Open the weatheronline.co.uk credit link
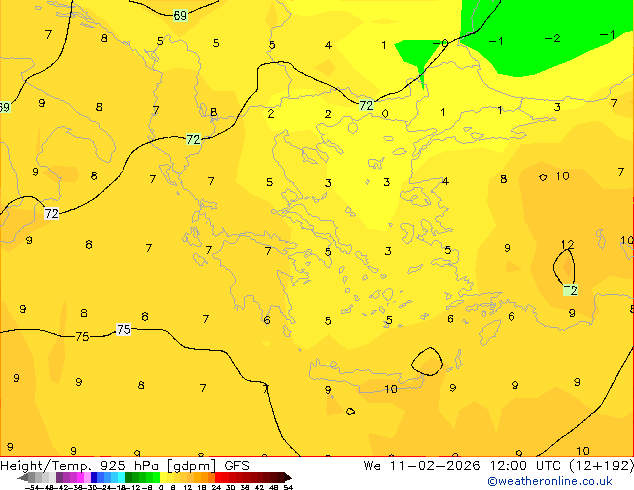This screenshot has height=490, width=634. (550, 481)
